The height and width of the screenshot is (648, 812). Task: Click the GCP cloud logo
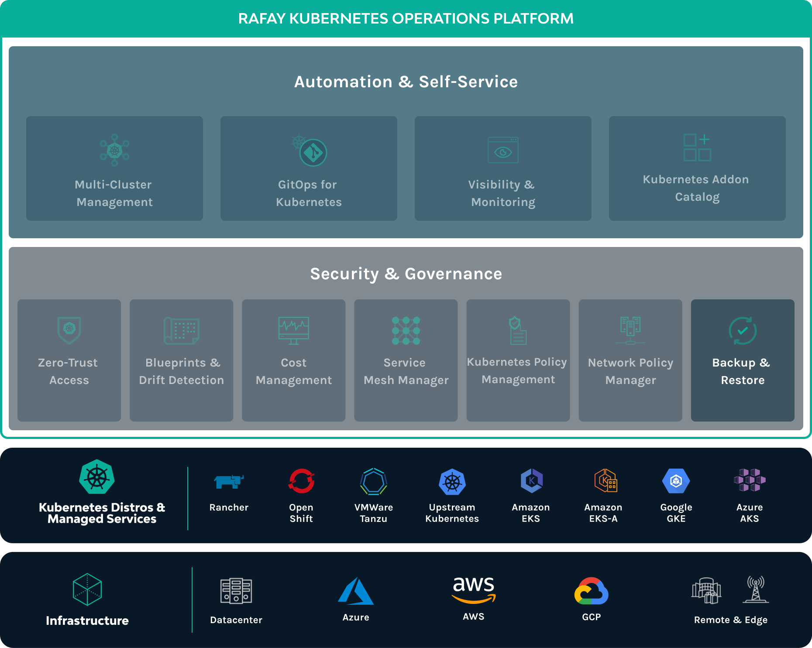coord(592,591)
